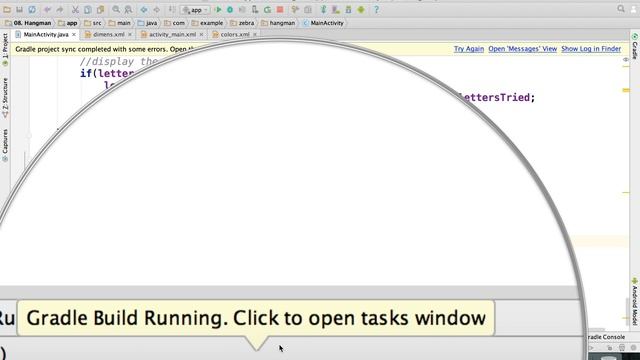The image size is (640, 360).
Task: Click the red Stop icon
Action: (280, 9)
